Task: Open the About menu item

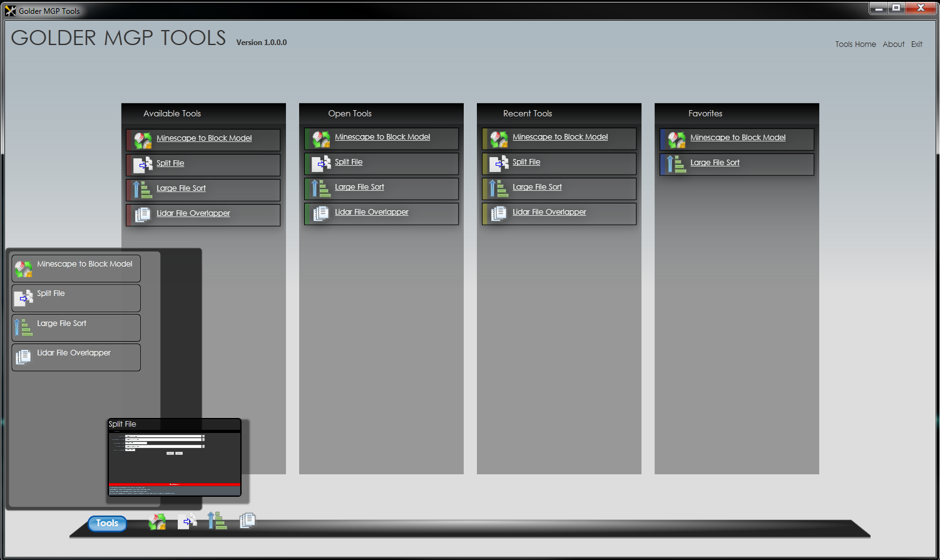Action: [x=894, y=44]
